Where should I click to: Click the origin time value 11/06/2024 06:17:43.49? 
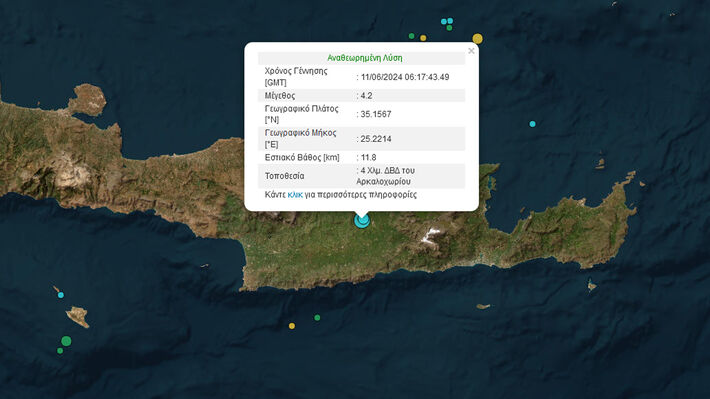[405, 77]
